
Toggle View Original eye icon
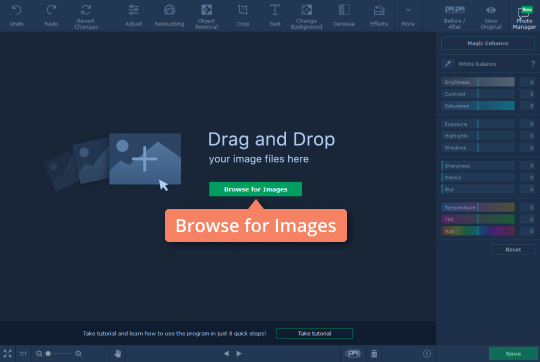[x=491, y=10]
